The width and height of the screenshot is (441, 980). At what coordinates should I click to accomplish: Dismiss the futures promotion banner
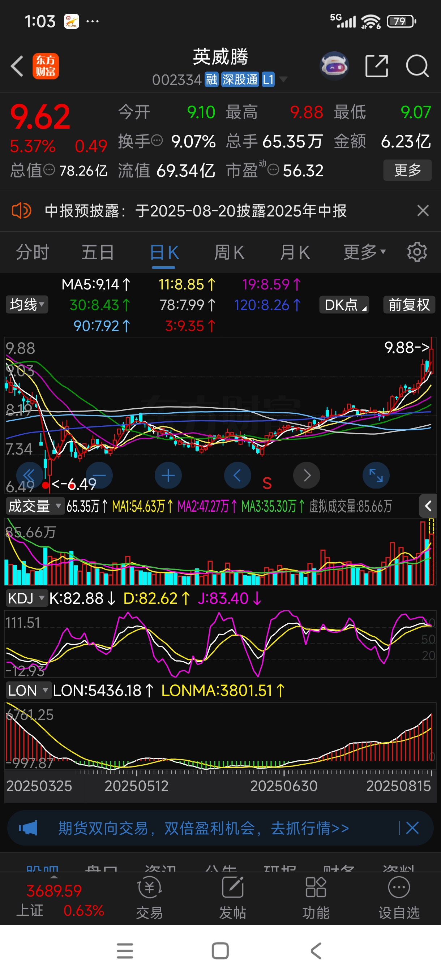tap(412, 828)
